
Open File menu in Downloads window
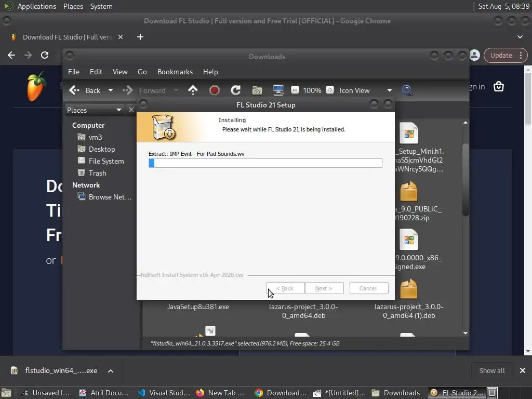pyautogui.click(x=74, y=72)
